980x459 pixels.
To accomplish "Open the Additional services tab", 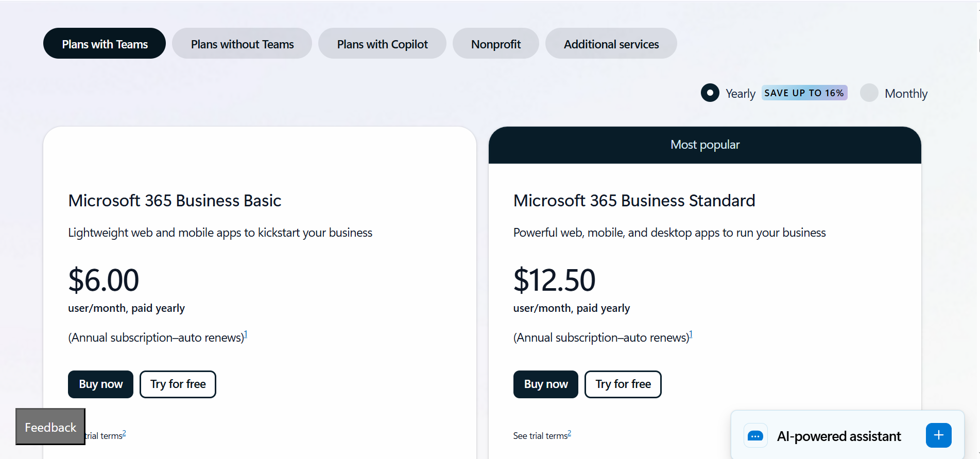I will pos(611,44).
